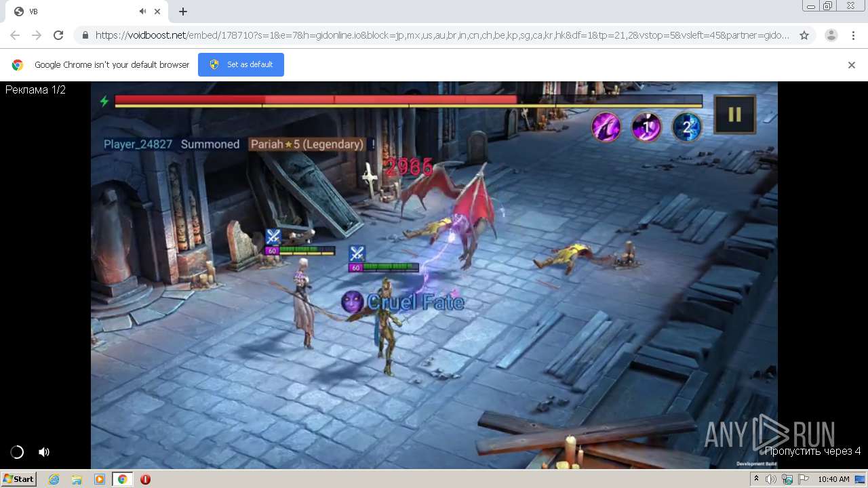Show hidden system tray icons
This screenshot has width=868, height=488.
click(x=756, y=479)
